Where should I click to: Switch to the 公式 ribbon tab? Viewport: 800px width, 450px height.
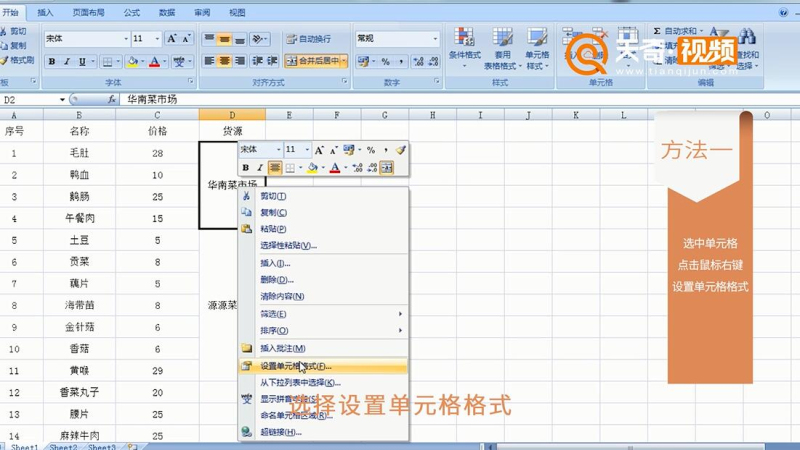click(132, 12)
